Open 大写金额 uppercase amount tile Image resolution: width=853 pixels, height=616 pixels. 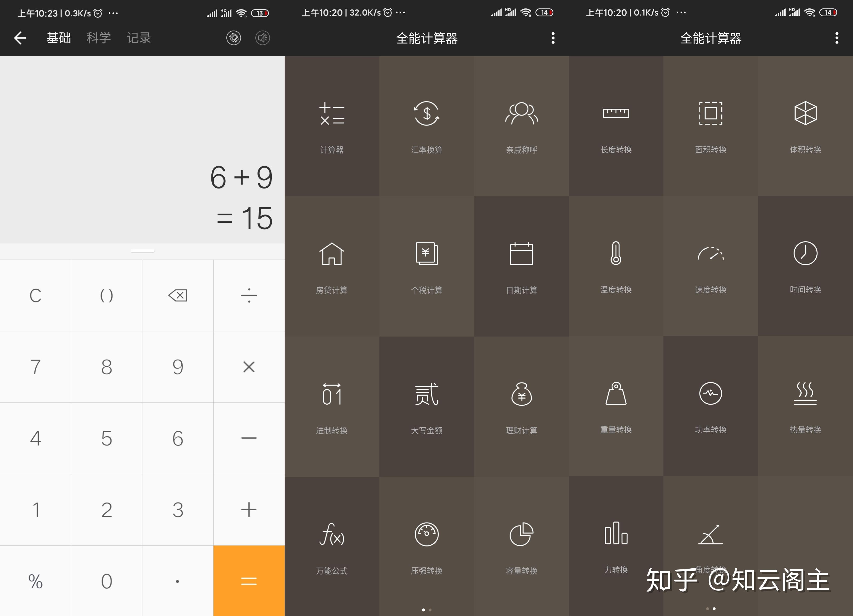tap(426, 406)
